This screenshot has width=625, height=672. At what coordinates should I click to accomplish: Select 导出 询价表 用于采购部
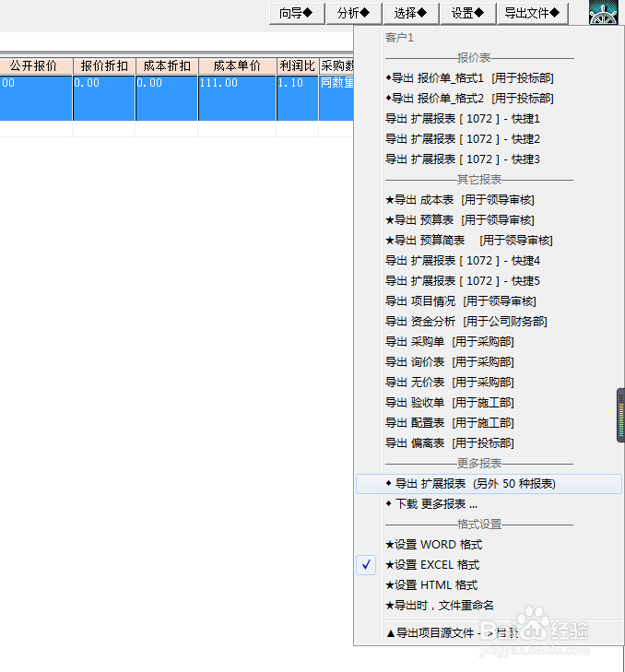coord(489,362)
